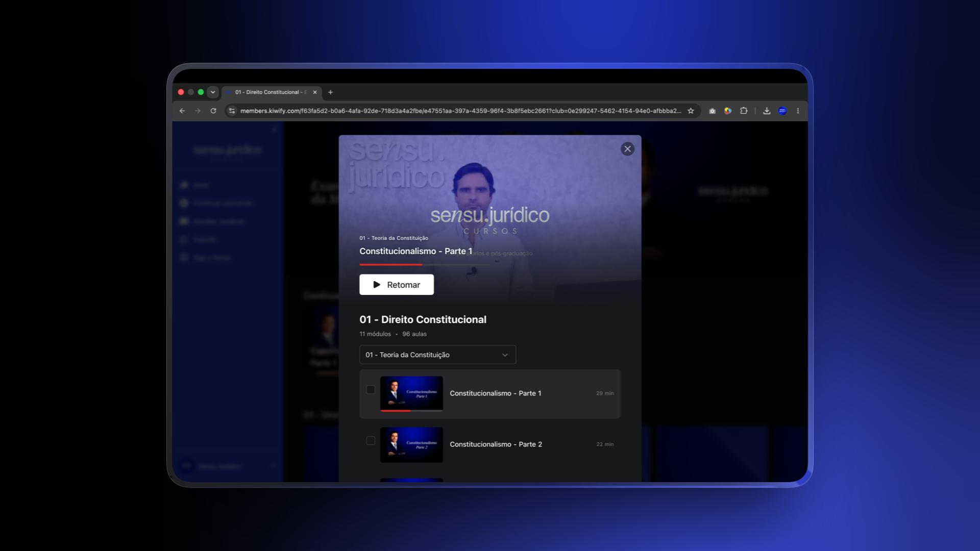Click the camera extension icon
Viewport: 980px width, 551px height.
pos(713,111)
